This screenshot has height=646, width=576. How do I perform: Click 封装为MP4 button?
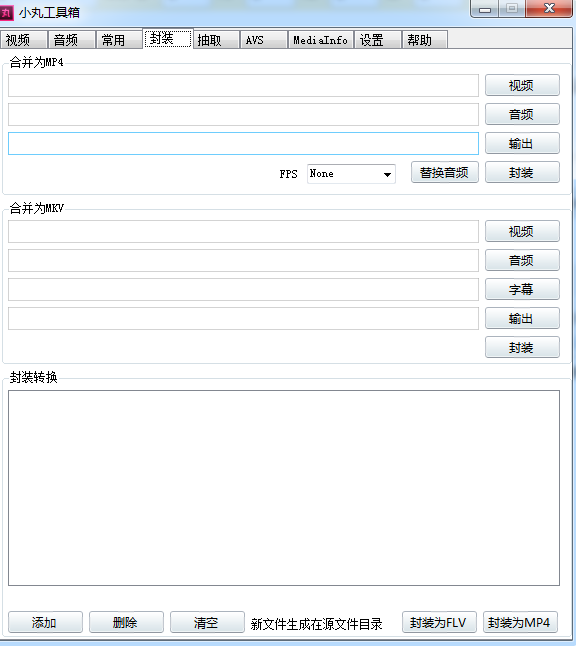520,622
